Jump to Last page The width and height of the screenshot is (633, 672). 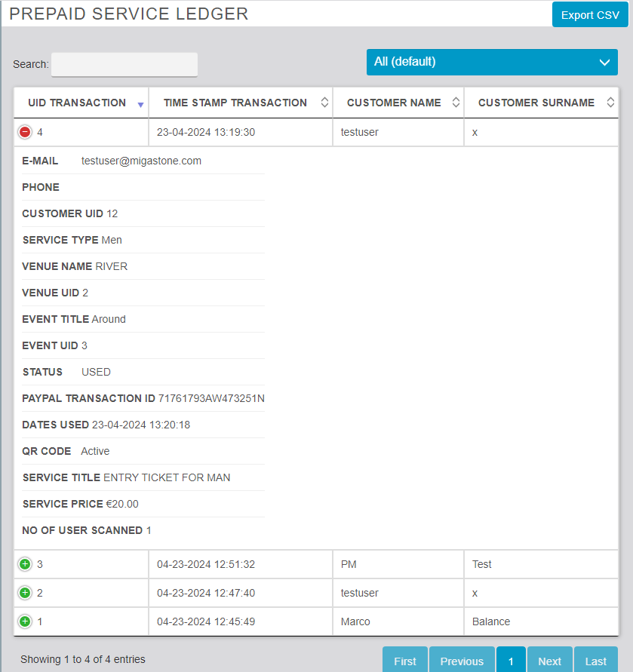[596, 661]
